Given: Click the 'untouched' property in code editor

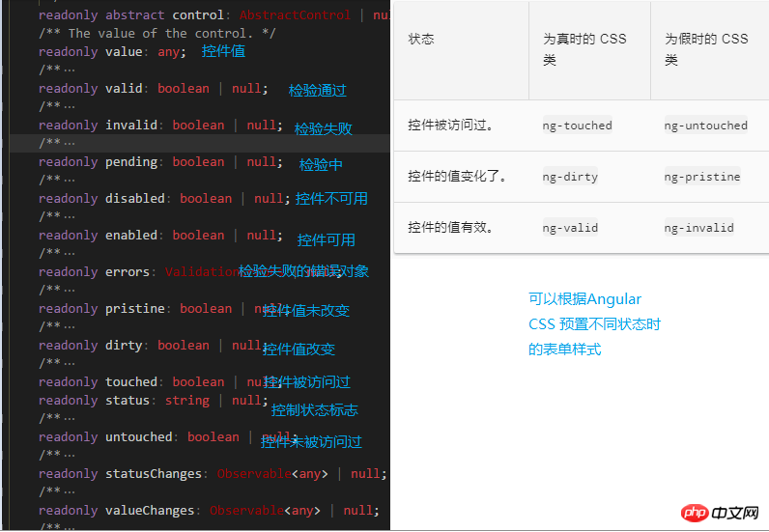Looking at the screenshot, I should click(138, 436).
